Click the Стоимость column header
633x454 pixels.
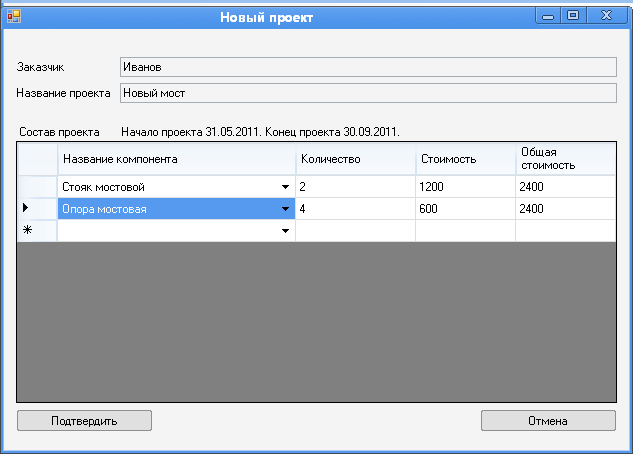coord(465,159)
